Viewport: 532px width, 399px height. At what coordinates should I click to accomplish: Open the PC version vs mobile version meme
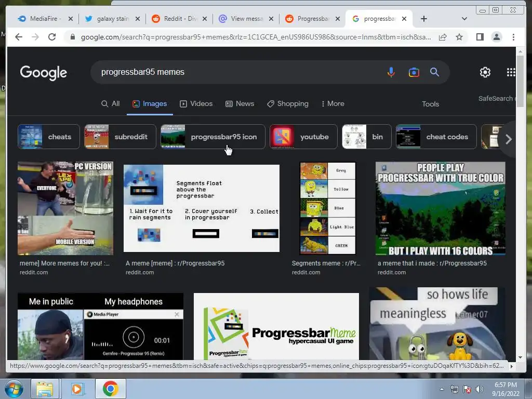point(65,208)
